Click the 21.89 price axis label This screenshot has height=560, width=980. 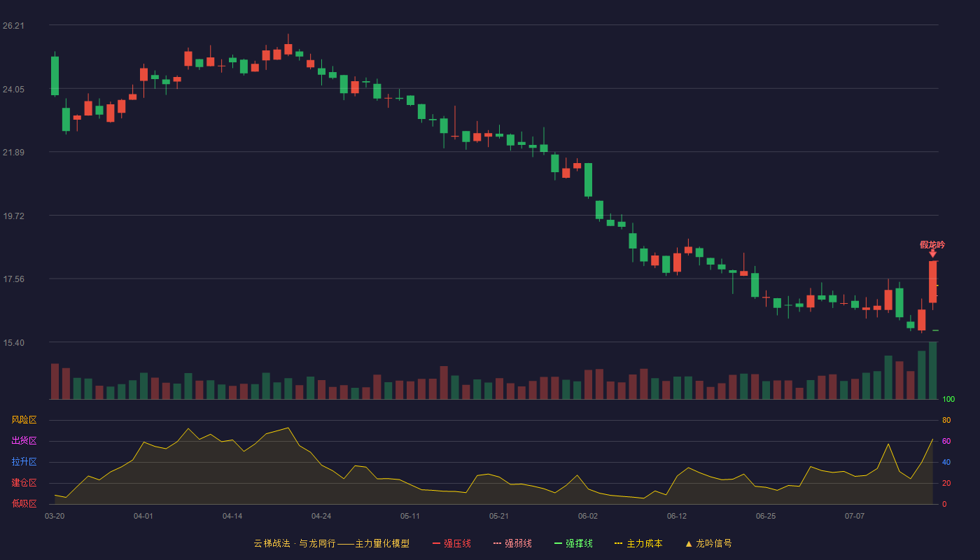13,153
